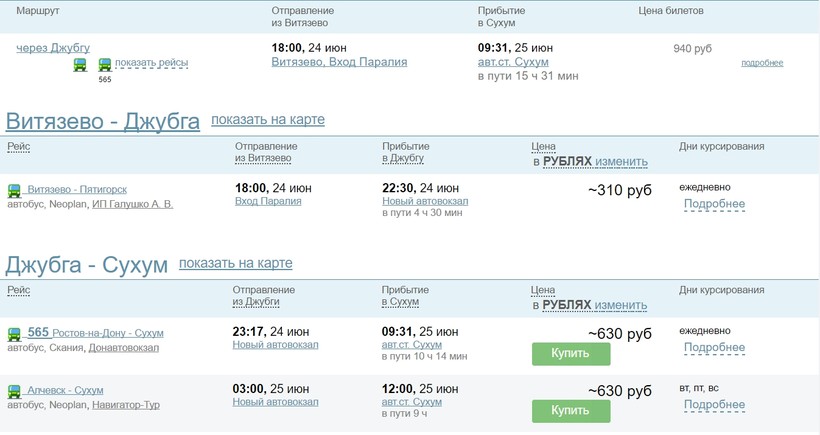
Task: Change currency in Витязево - Джубга table
Action: [621, 162]
